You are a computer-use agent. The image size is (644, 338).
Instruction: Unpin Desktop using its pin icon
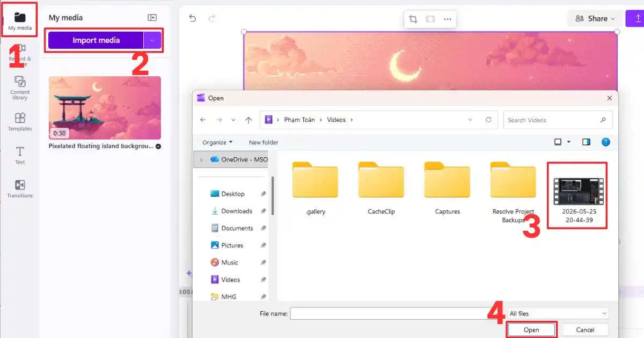pos(263,194)
